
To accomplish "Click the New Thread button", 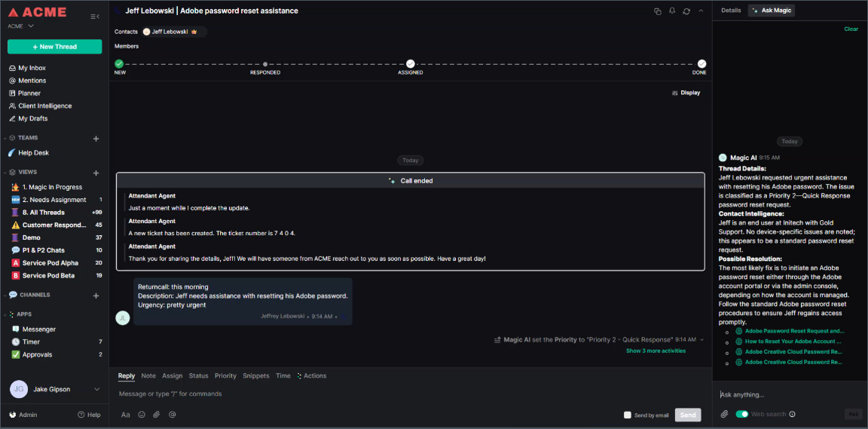I will pos(55,47).
